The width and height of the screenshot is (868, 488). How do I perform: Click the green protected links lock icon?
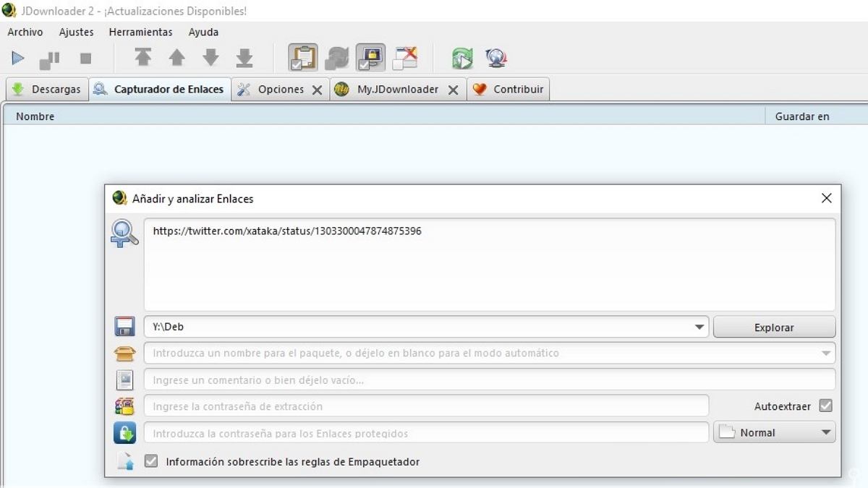[125, 433]
